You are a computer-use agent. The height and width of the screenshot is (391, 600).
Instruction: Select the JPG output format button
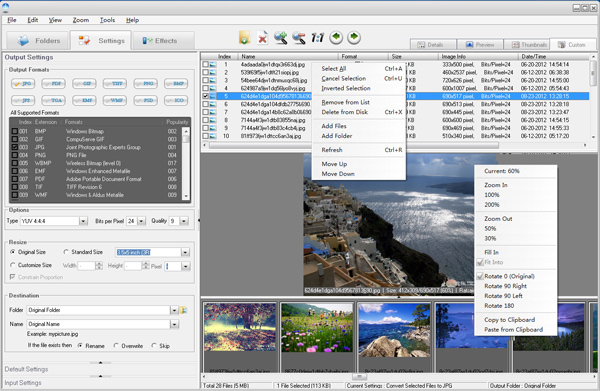click(23, 83)
